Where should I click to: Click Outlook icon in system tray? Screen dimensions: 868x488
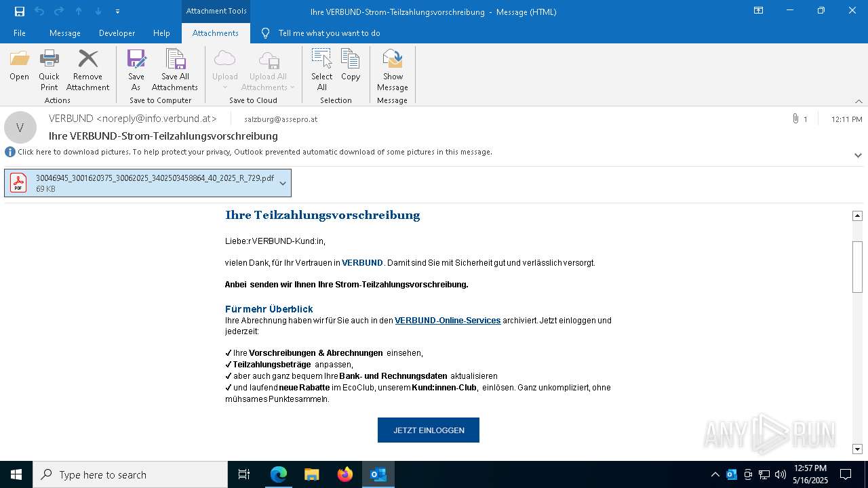(x=732, y=474)
